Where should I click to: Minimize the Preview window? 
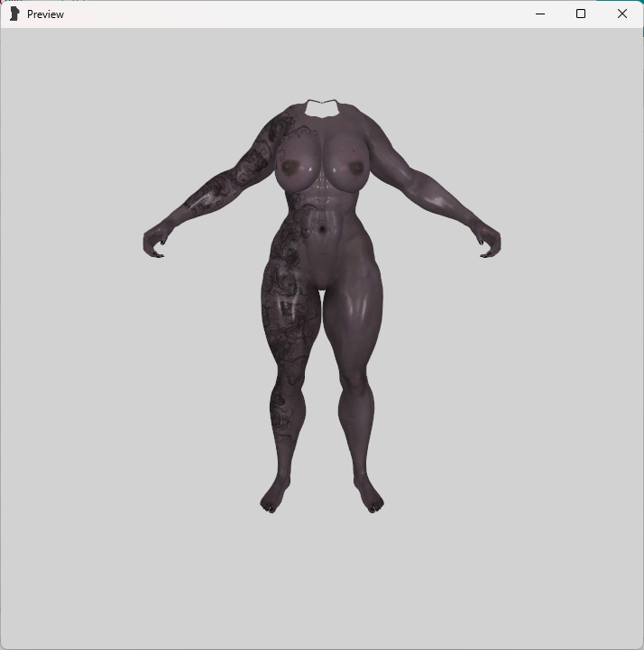tap(540, 14)
